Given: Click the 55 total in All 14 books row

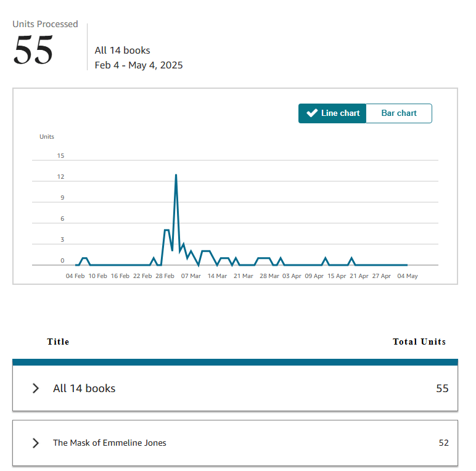Looking at the screenshot, I should 442,388.
